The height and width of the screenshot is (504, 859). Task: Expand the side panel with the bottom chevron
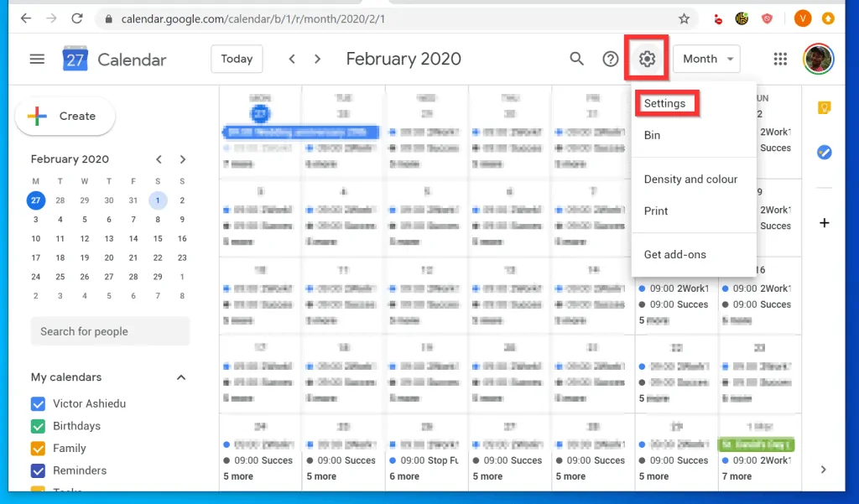(823, 470)
